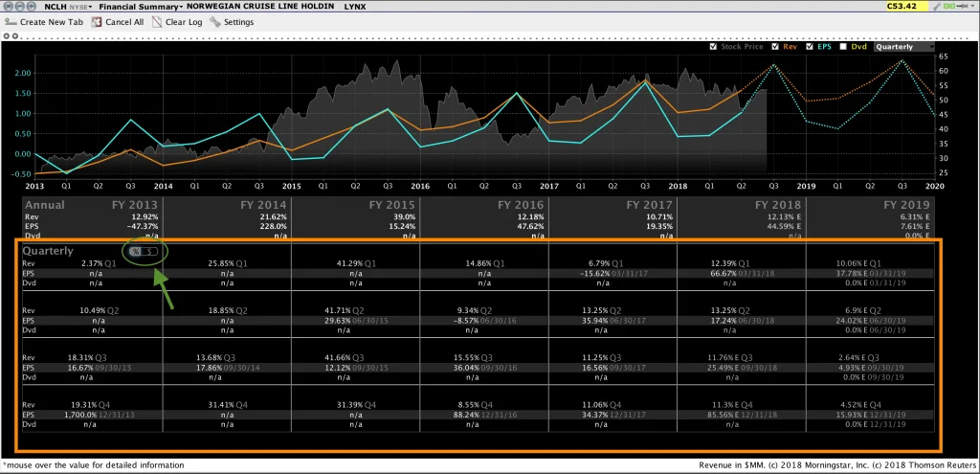The height and width of the screenshot is (474, 980).
Task: Click the FY 2017 annual column header
Action: tap(649, 205)
